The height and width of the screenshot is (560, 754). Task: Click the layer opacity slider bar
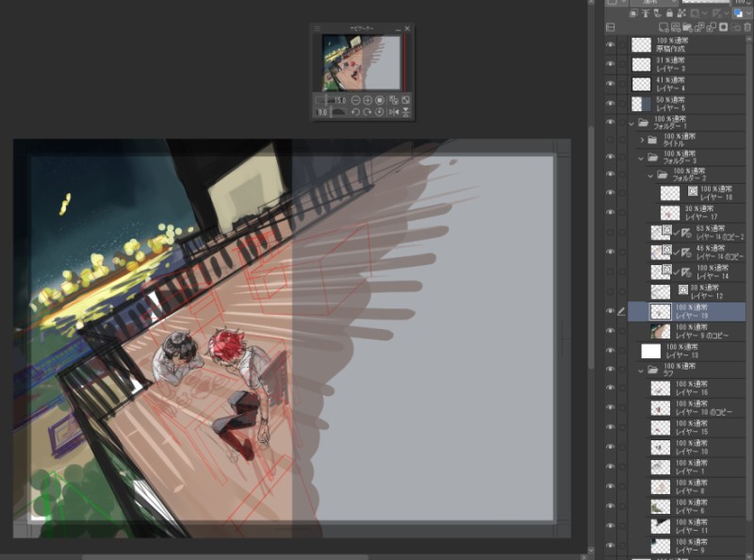(x=705, y=2)
